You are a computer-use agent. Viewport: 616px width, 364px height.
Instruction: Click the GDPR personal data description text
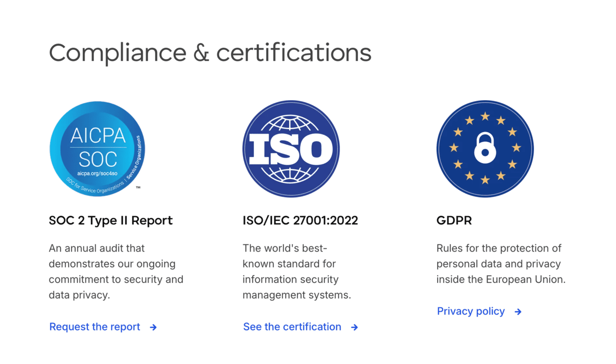coord(501,264)
